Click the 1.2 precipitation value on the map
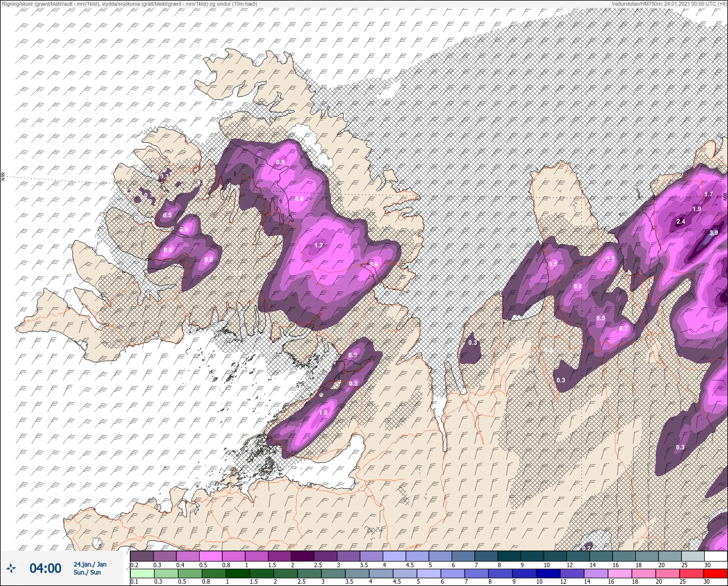Image resolution: width=728 pixels, height=586 pixels. pos(318,246)
